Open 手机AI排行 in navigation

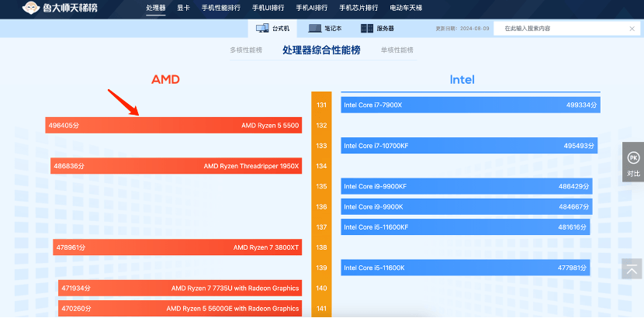pos(311,9)
